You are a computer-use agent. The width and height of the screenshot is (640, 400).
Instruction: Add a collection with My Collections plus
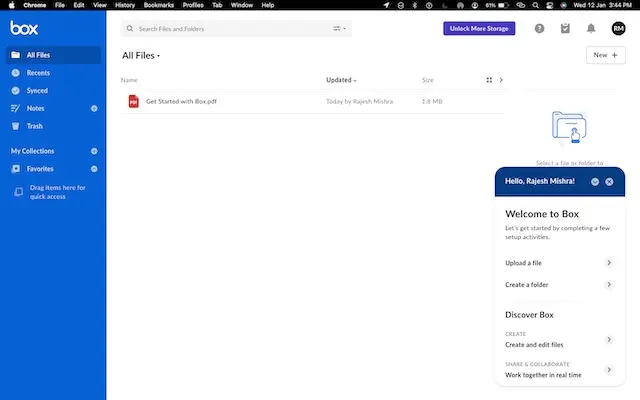pos(94,151)
